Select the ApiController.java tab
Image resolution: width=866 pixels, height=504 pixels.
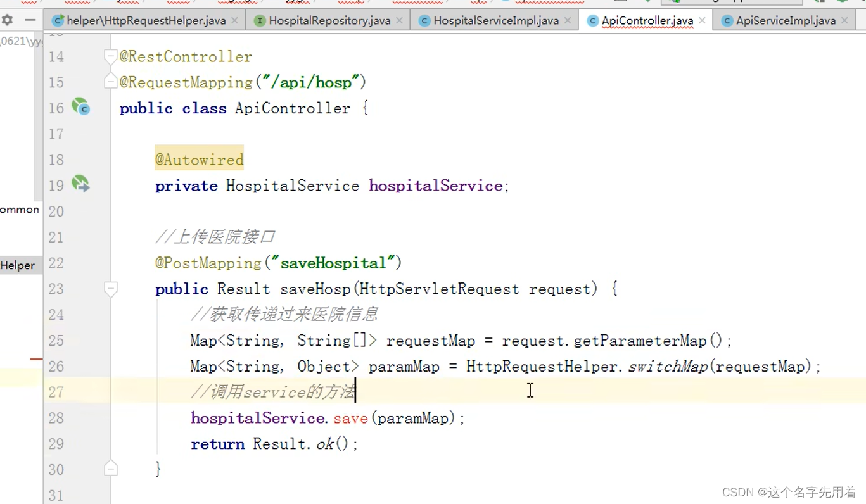click(647, 21)
